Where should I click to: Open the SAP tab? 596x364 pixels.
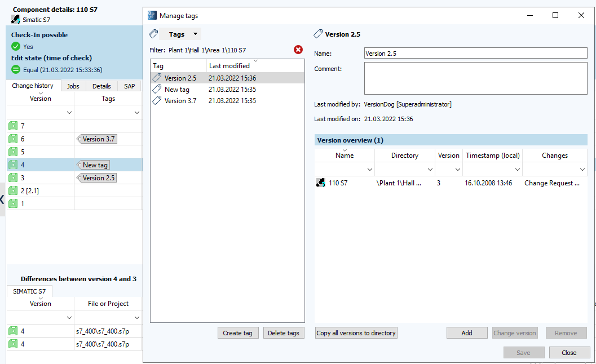tap(129, 86)
